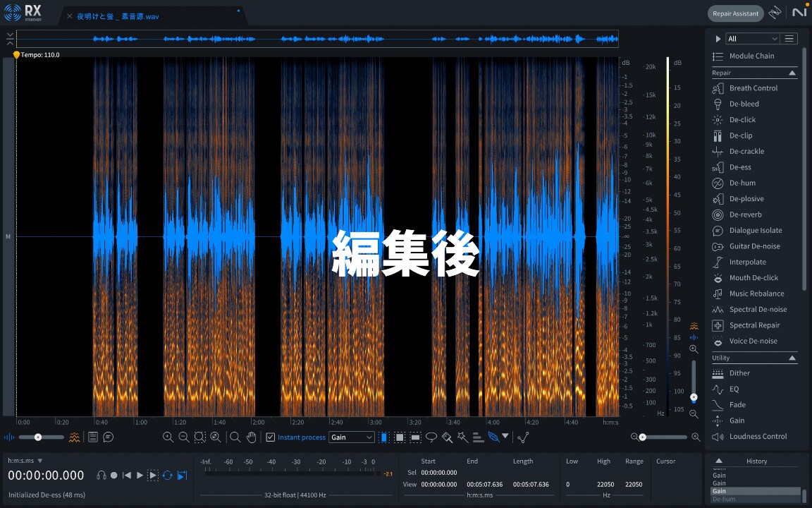Toggle playhead follows playback button
The height and width of the screenshot is (508, 812).
(x=183, y=476)
